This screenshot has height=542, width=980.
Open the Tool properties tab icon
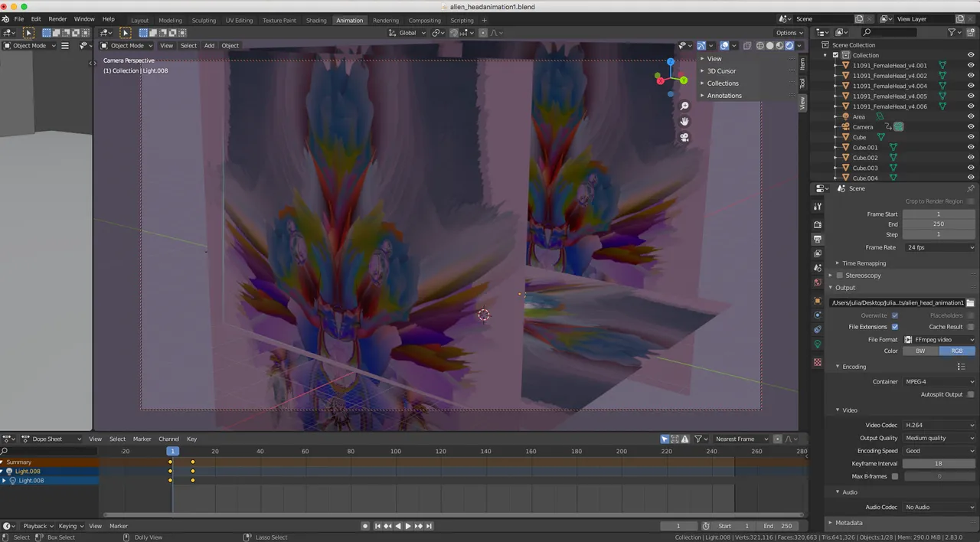tap(818, 207)
